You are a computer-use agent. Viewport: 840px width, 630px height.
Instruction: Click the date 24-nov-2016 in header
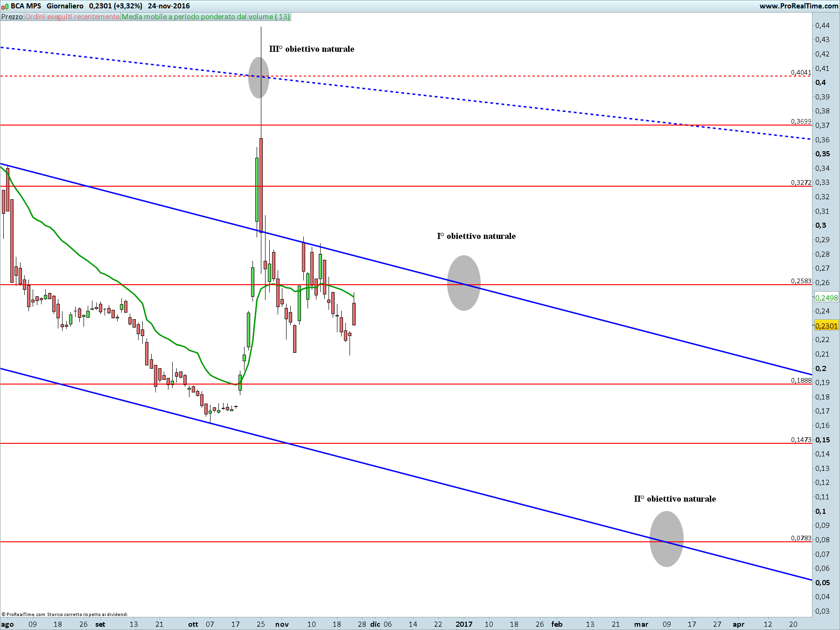169,6
